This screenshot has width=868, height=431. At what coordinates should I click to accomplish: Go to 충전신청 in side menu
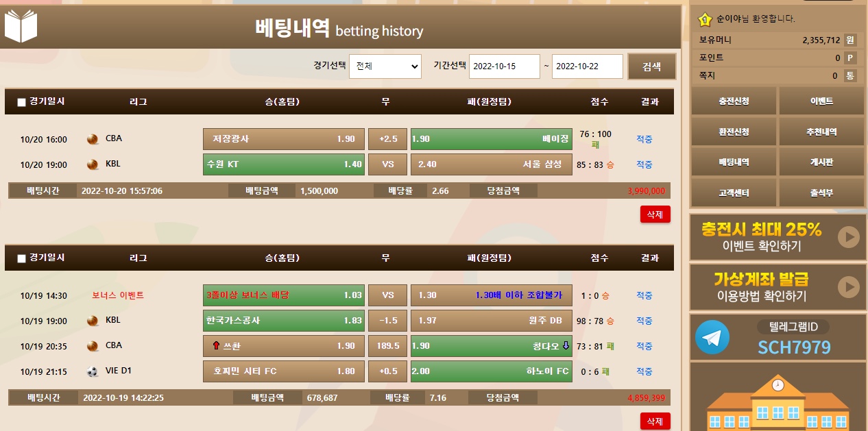[733, 101]
